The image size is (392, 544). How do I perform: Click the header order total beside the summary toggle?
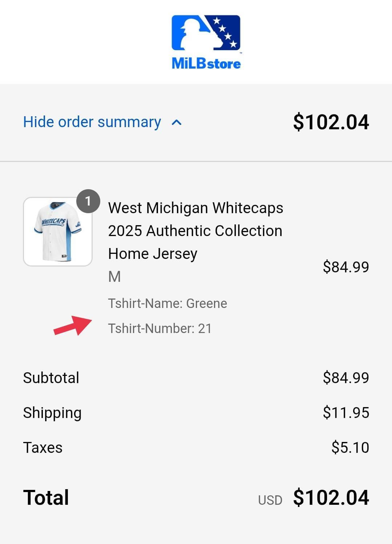click(x=331, y=122)
